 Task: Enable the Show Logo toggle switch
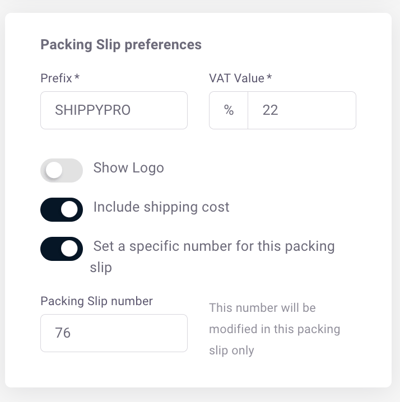click(62, 170)
